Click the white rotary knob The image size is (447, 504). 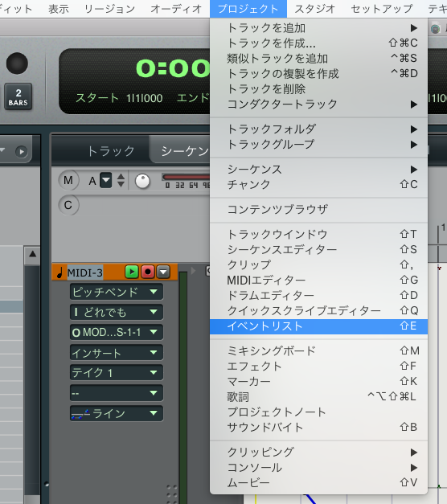pyautogui.click(x=142, y=181)
